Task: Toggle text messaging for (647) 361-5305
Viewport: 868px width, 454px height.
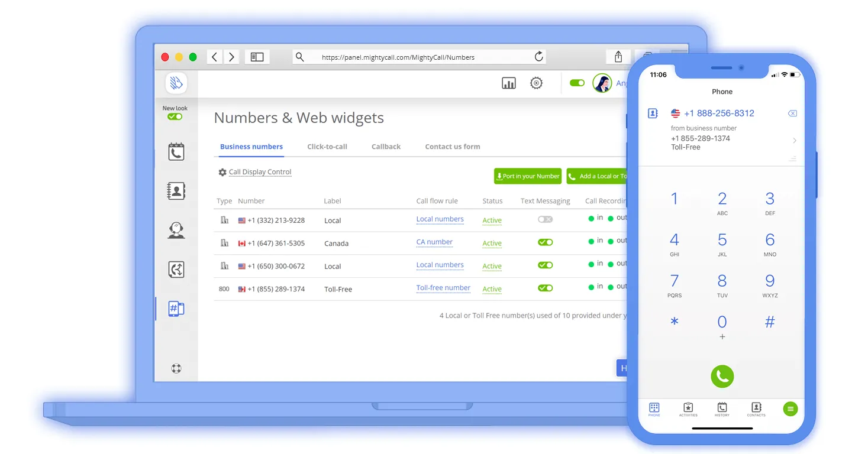Action: coord(545,242)
